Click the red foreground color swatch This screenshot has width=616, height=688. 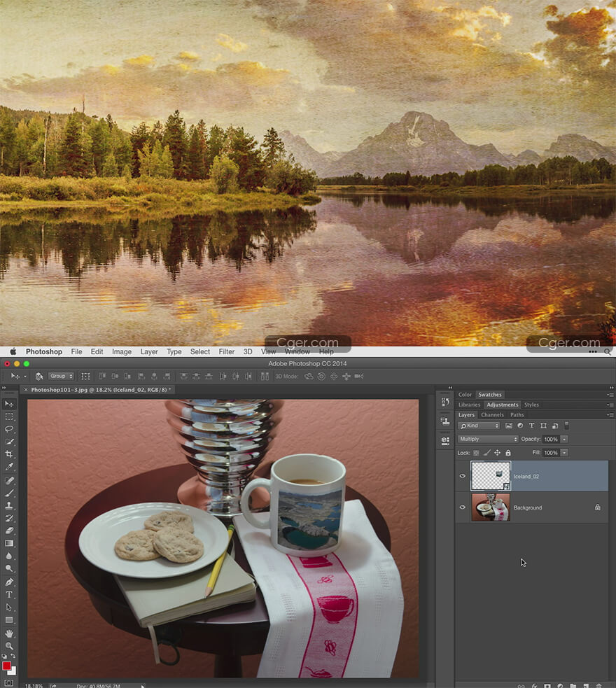pyautogui.click(x=7, y=666)
